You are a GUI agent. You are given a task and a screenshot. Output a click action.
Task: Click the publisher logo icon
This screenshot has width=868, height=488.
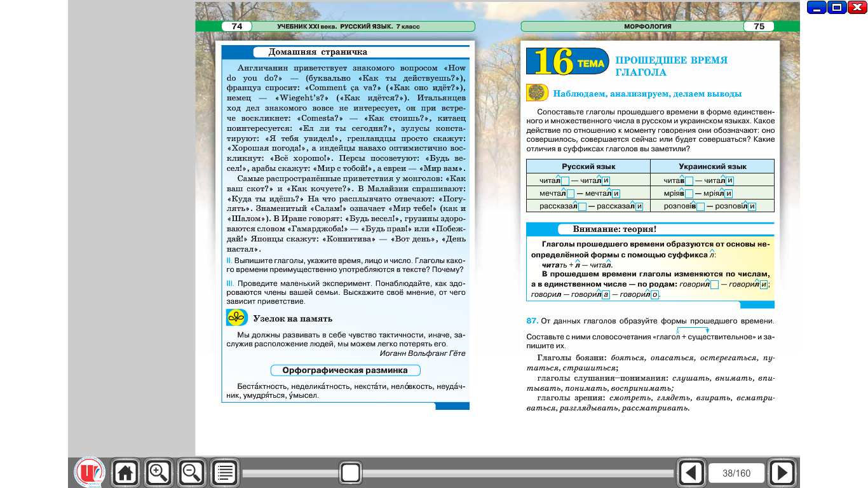tap(90, 472)
